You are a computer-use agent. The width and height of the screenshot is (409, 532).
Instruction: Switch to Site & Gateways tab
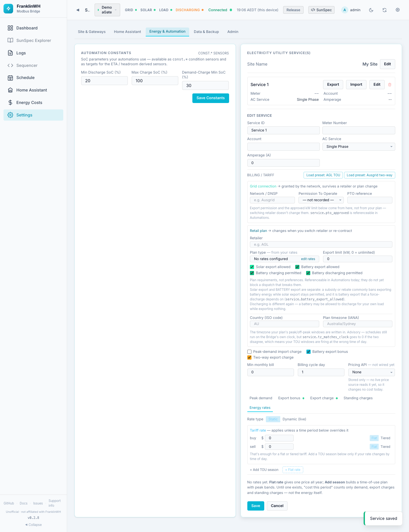[92, 32]
